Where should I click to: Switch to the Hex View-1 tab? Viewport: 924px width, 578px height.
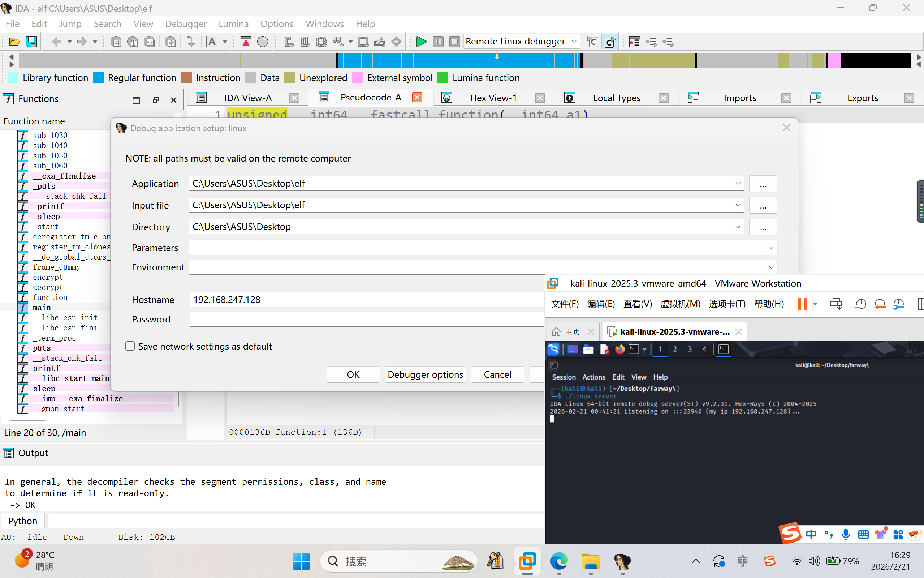click(x=493, y=98)
